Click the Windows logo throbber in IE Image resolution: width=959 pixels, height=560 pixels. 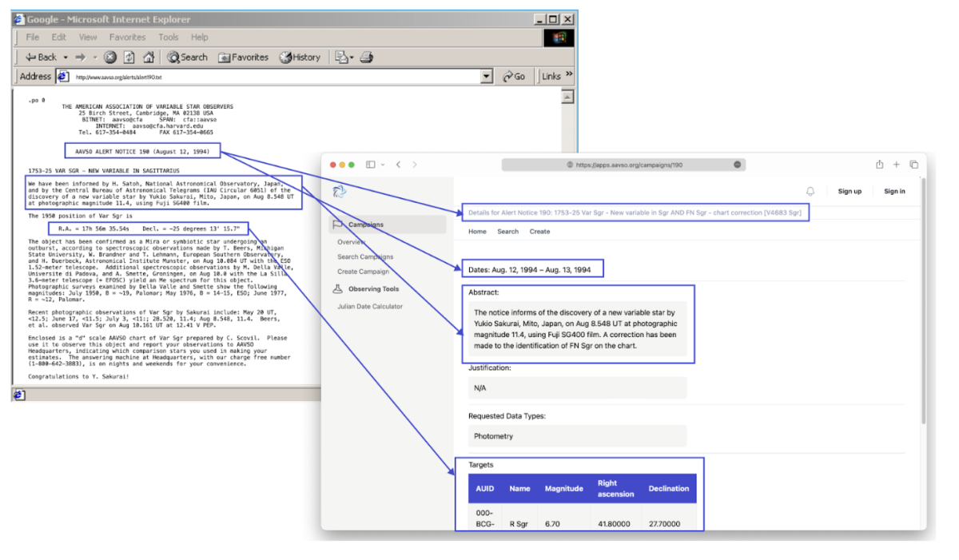click(559, 38)
